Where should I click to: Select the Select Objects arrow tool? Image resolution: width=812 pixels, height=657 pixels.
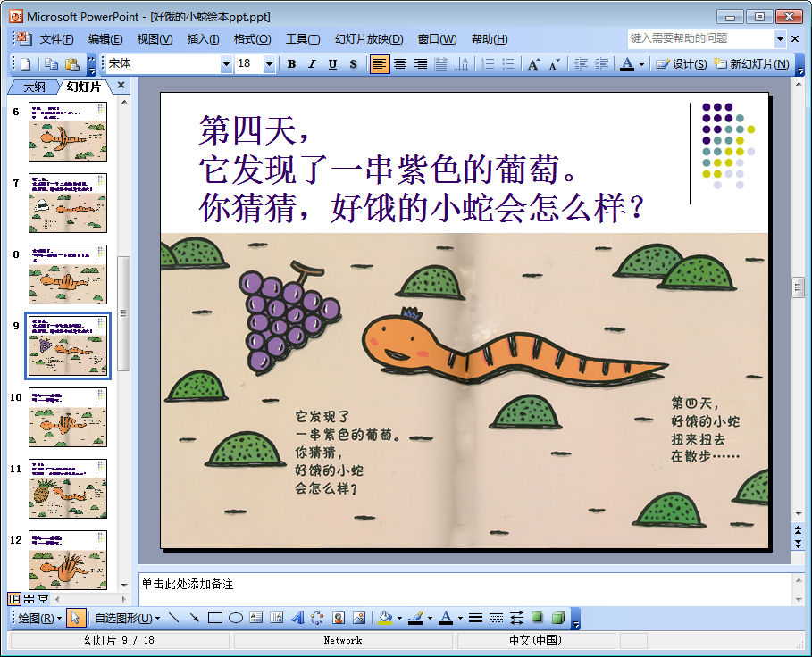[76, 619]
